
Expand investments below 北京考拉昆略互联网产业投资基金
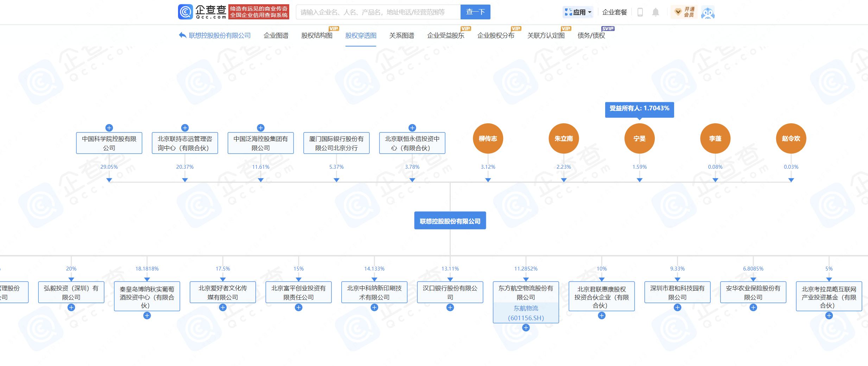829,316
